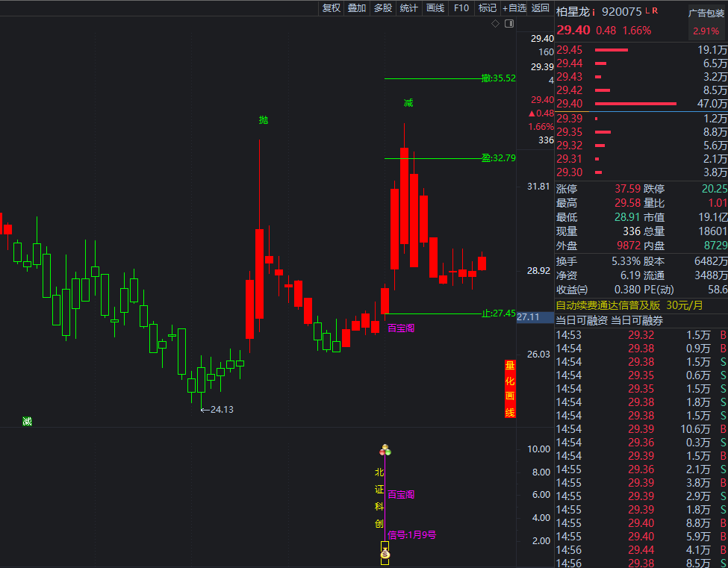Screen dimensions: 728x568
Task: Open the 叠加 overlay menu
Action: (357, 8)
